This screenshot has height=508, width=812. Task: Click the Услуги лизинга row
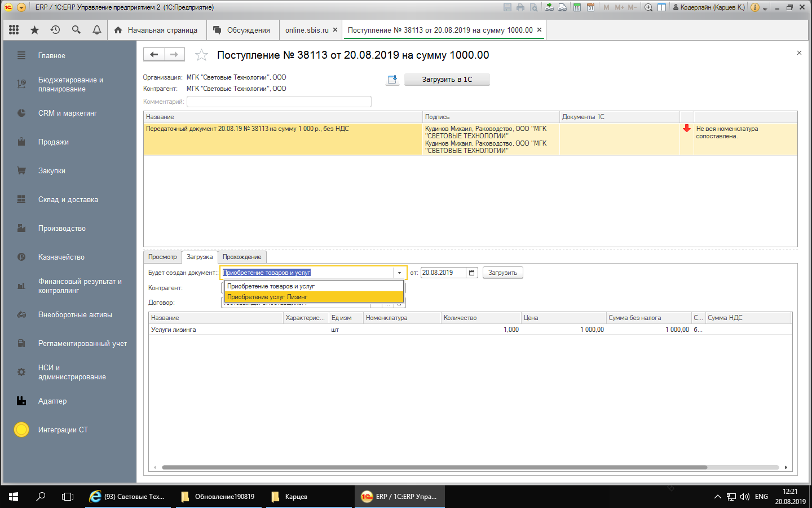click(470, 330)
